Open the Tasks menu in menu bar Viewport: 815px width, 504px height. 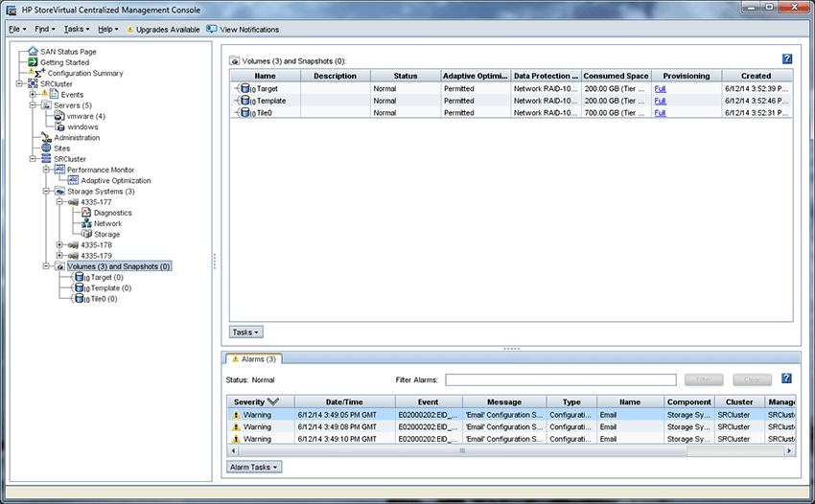[77, 29]
